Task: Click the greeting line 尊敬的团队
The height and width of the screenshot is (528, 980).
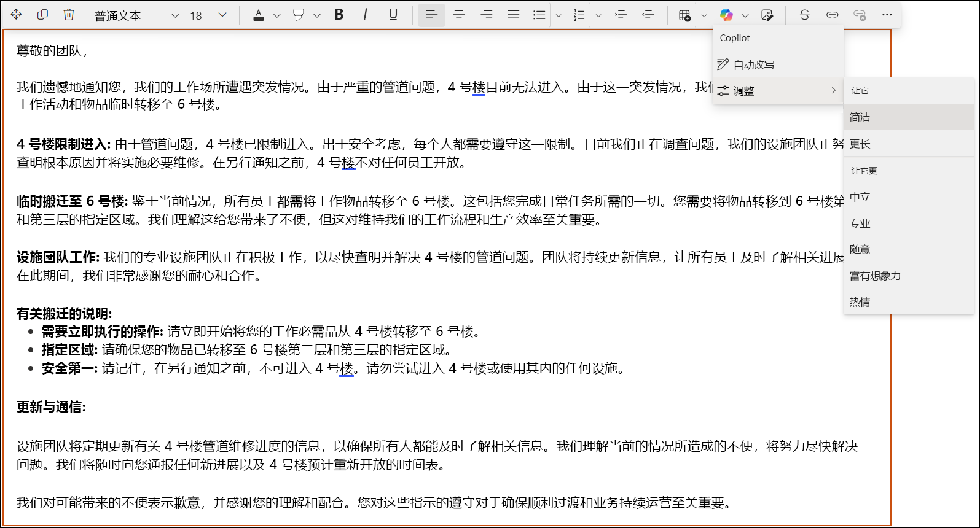Action: tap(52, 51)
